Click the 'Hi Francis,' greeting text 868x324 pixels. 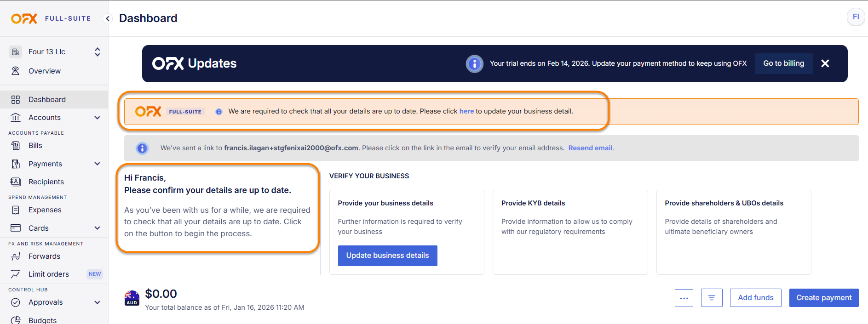[145, 178]
